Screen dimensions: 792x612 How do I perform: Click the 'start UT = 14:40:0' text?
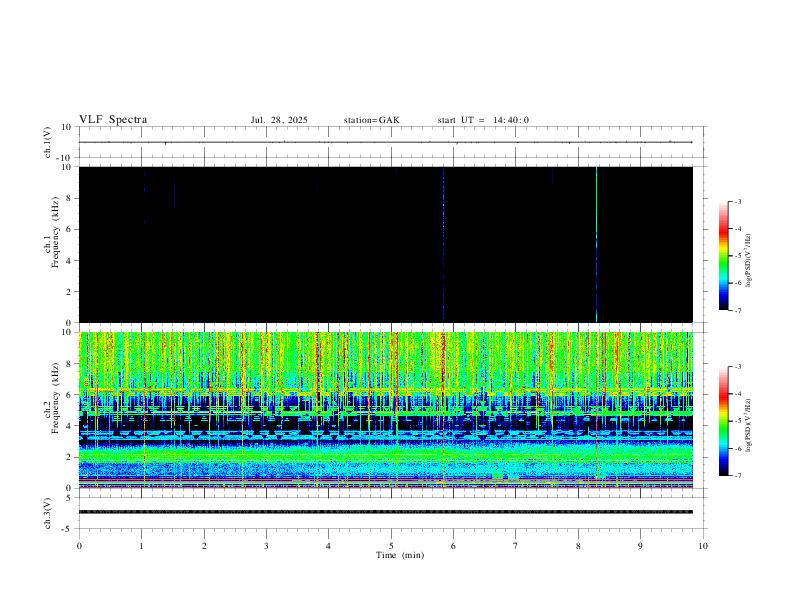click(x=483, y=120)
